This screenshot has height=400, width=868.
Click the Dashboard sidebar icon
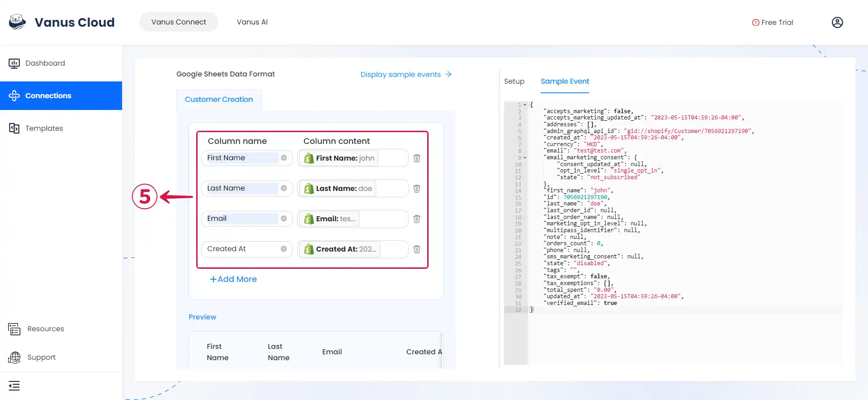click(x=14, y=63)
